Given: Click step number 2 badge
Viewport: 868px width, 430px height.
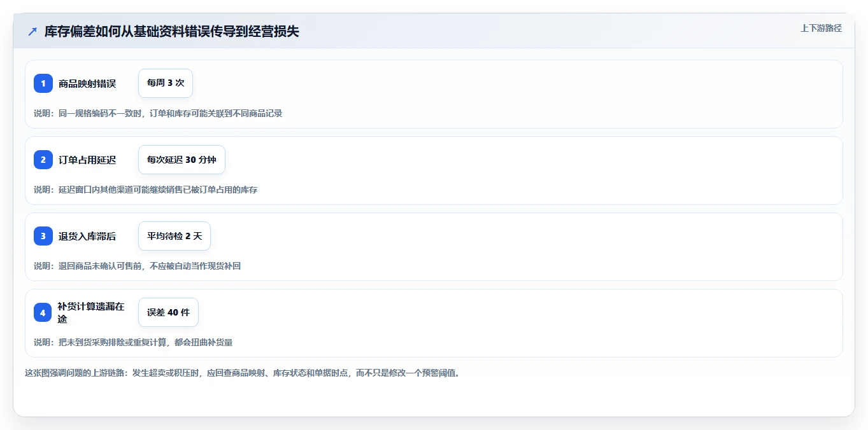Looking at the screenshot, I should click(43, 160).
